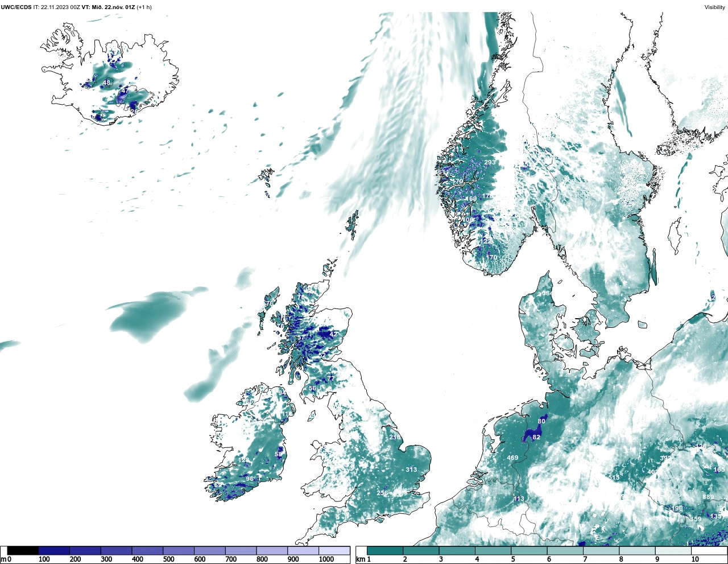
Task: Click the '82' value on the dark-blue patch
Action: coord(536,438)
